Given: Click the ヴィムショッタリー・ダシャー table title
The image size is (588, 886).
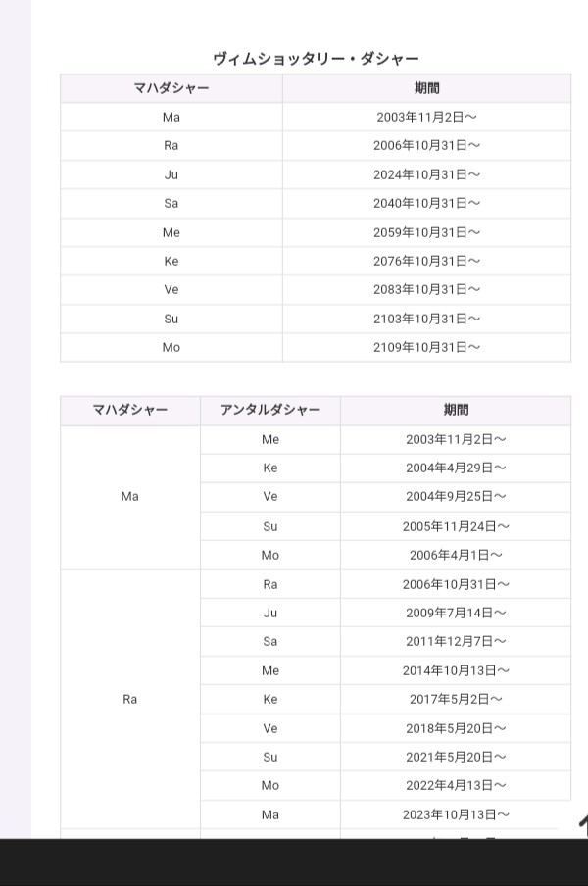Looking at the screenshot, I should [316, 59].
